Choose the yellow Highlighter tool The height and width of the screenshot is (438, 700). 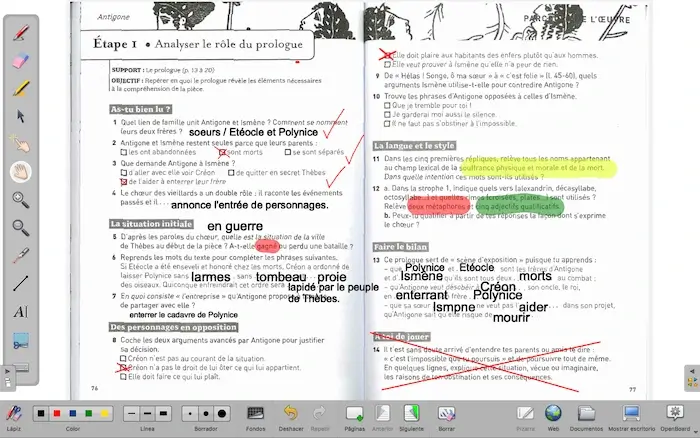(19, 89)
